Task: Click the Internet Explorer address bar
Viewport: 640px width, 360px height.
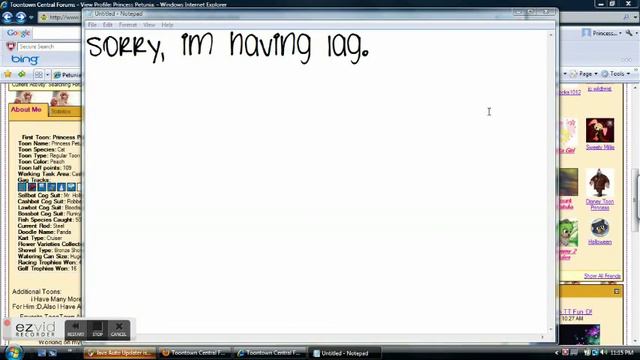Action: (x=61, y=17)
